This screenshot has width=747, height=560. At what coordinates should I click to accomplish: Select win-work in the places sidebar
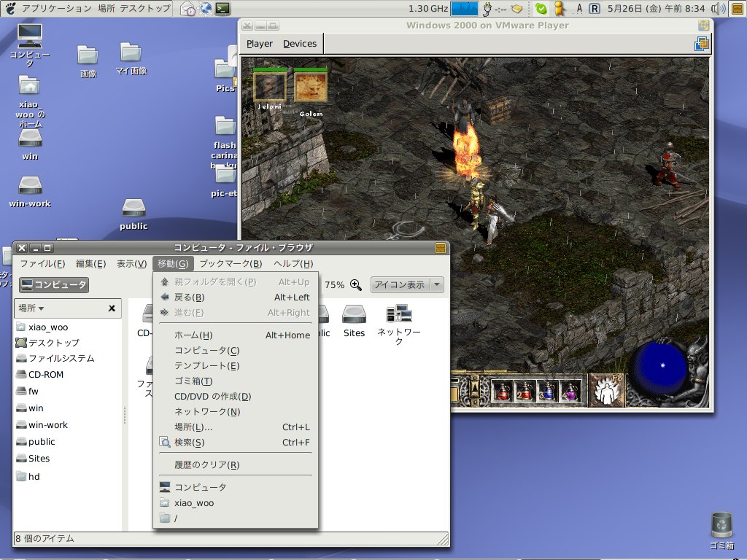click(47, 425)
